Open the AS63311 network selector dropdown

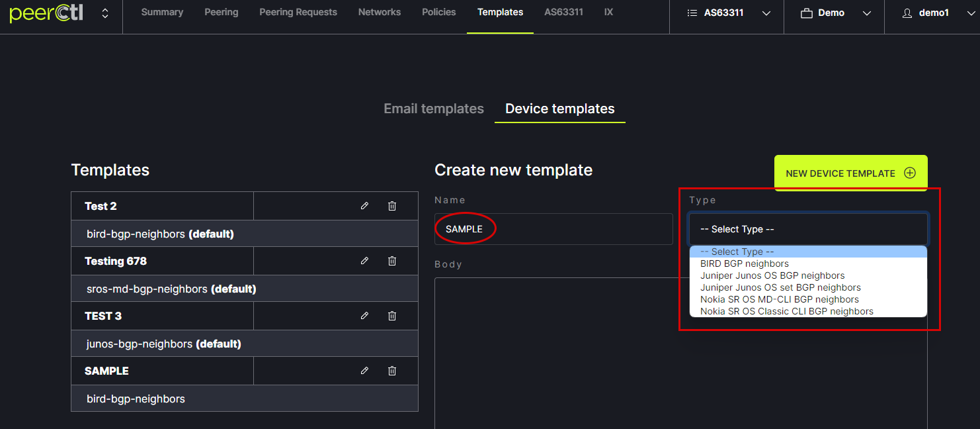point(728,13)
